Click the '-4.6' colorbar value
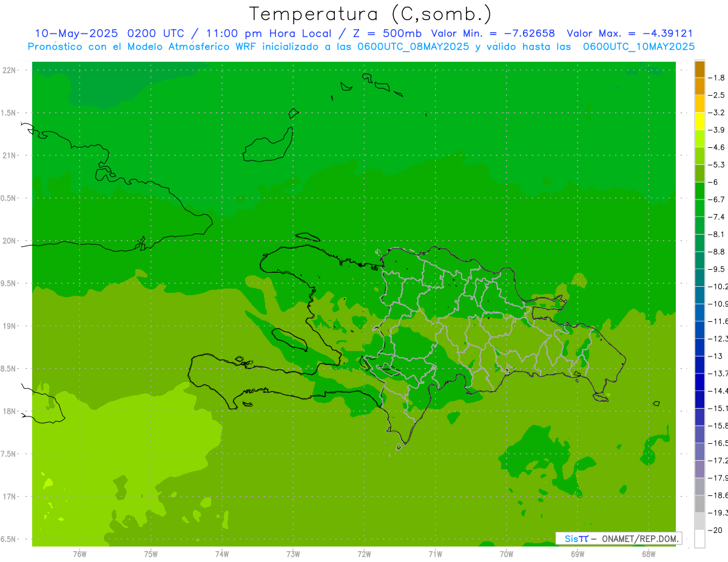The image size is (728, 562). pos(717,147)
